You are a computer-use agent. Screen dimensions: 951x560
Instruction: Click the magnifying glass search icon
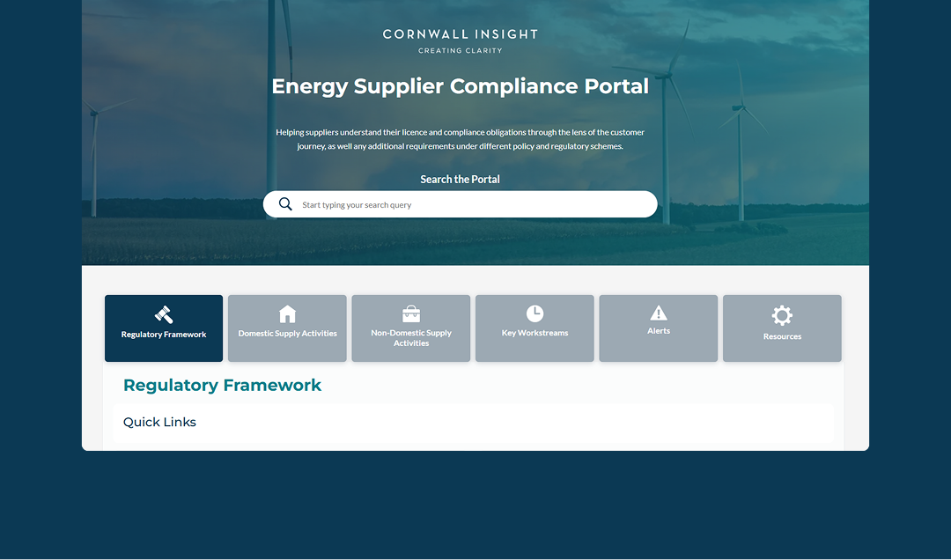click(285, 204)
